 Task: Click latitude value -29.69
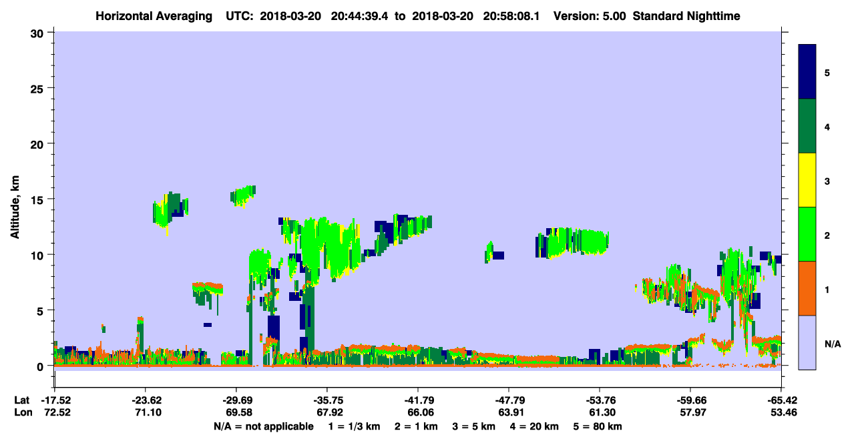click(236, 400)
